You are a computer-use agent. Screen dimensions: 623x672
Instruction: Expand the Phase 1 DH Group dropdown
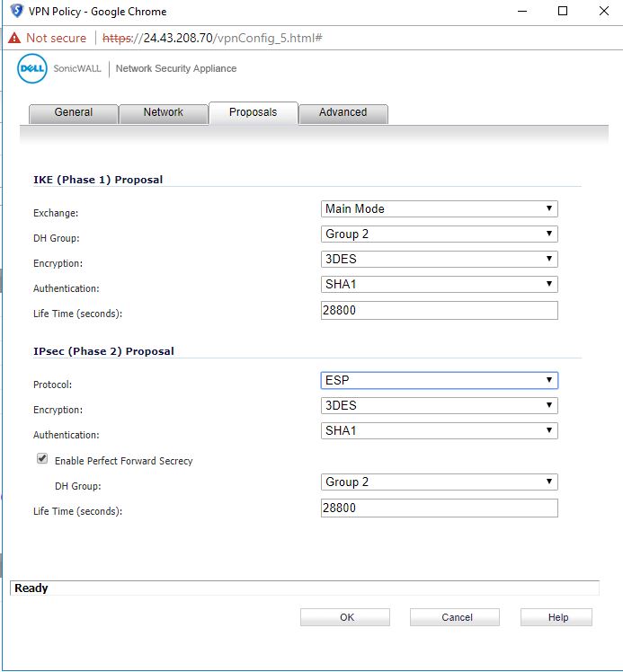click(x=439, y=234)
